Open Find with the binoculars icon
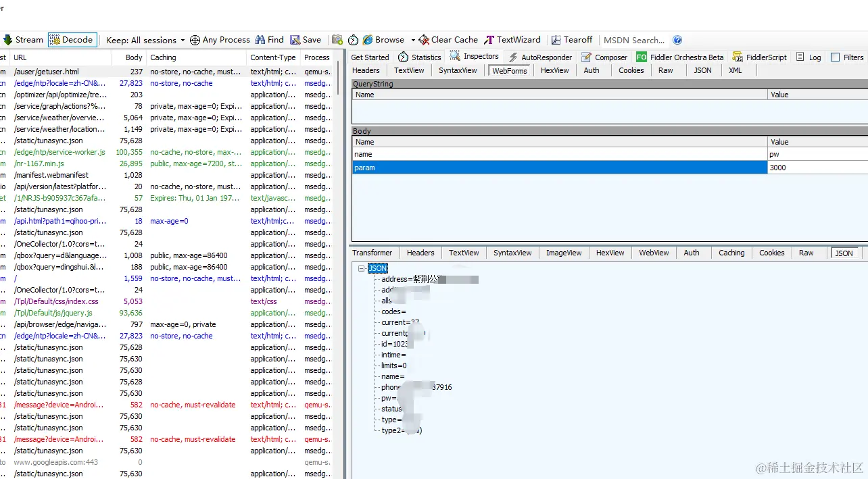Image resolution: width=868 pixels, height=479 pixels. (x=269, y=40)
